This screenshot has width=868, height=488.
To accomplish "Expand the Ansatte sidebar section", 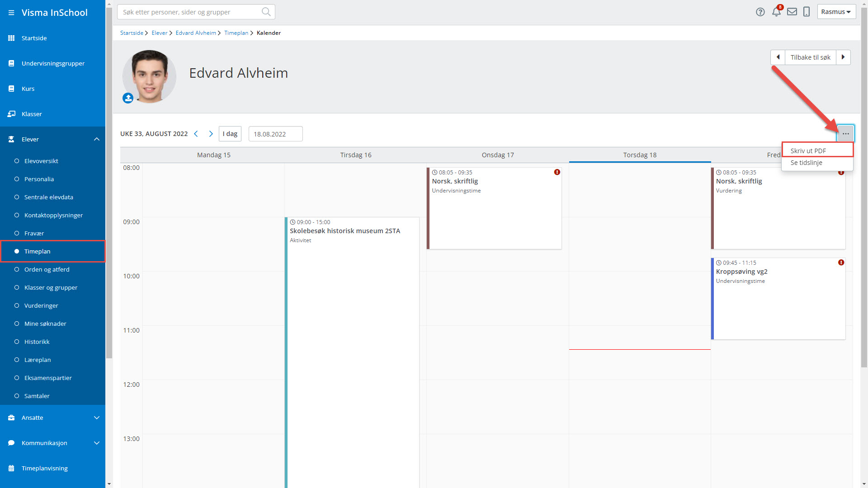I will tap(96, 418).
